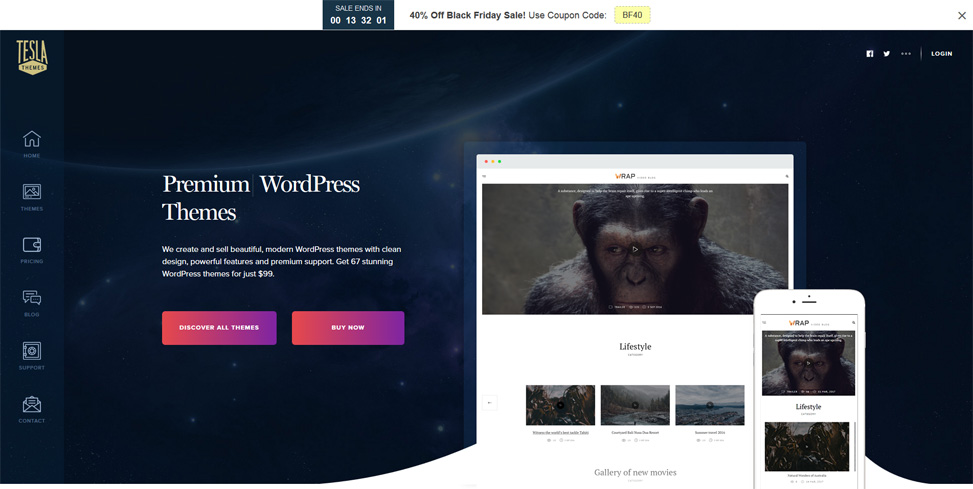Go to Home in sidebar
Viewport: 973px width, 489px height.
pyautogui.click(x=32, y=143)
